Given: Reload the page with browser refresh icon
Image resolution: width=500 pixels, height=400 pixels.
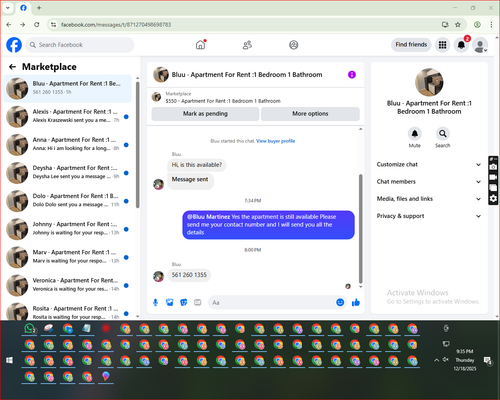Looking at the screenshot, I should pyautogui.click(x=37, y=24).
